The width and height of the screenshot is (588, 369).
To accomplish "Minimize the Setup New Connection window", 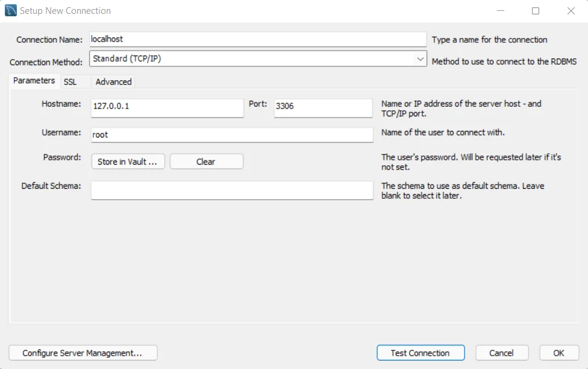I will point(501,11).
